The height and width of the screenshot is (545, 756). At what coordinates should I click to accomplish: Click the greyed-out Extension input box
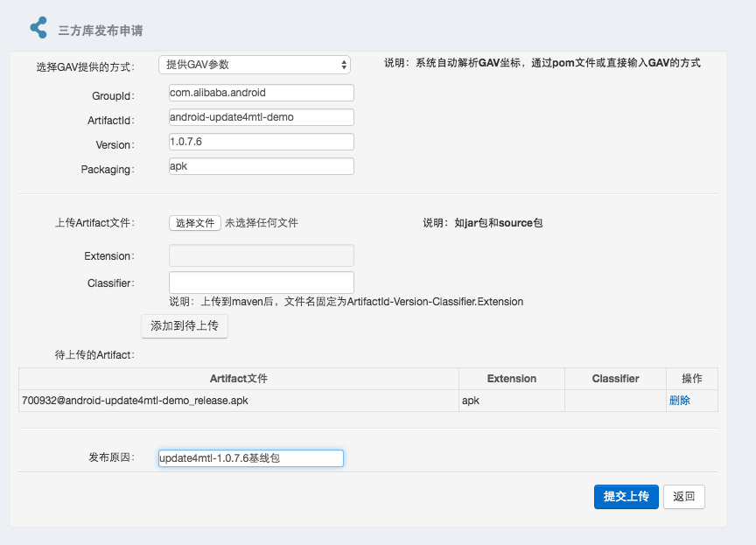261,255
